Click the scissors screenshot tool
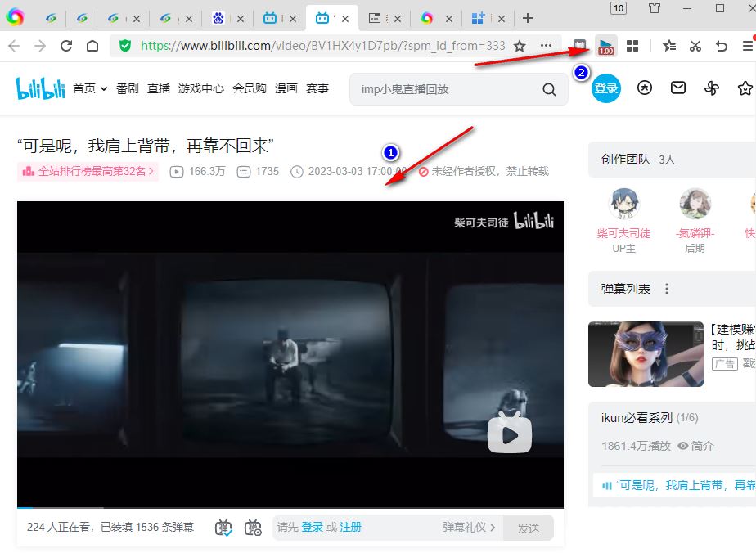 point(695,47)
